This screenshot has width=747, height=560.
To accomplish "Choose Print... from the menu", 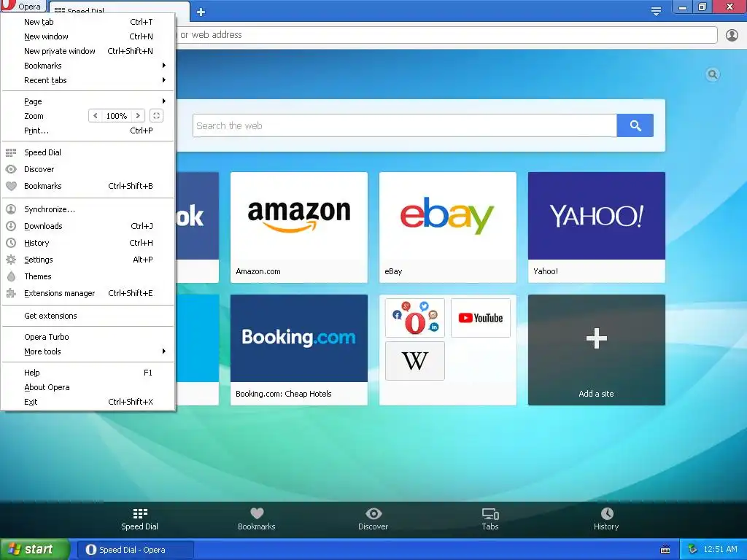I will (88, 131).
